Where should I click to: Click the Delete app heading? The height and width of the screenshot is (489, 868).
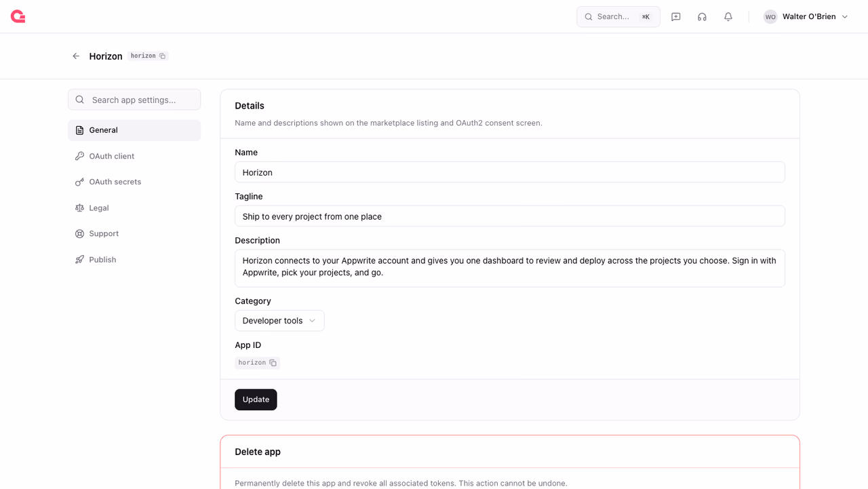pos(258,452)
